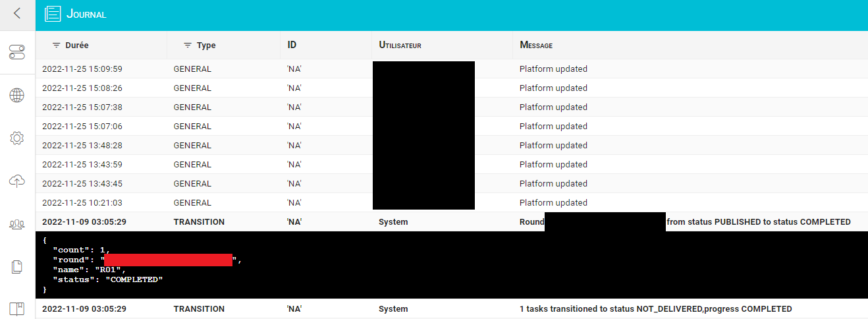Open the filter for the Type column
This screenshot has width=868, height=319.
[188, 45]
